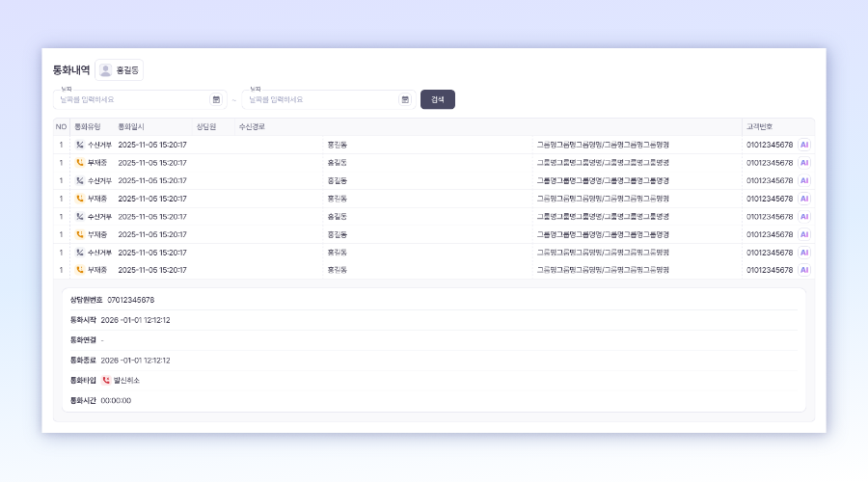The height and width of the screenshot is (482, 868).
Task: Open the end date calendar picker icon
Action: 405,99
